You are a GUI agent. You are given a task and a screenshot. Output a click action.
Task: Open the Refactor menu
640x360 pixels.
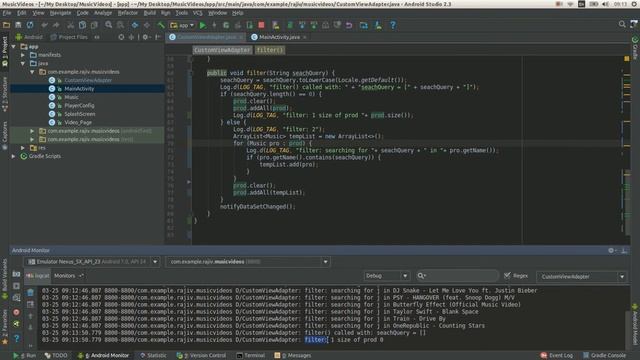[127, 13]
